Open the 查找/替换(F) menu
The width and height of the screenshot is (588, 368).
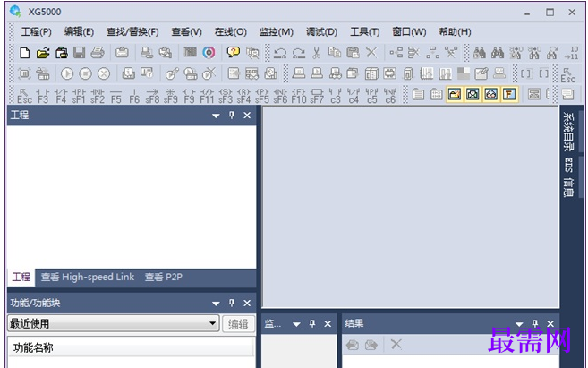pyautogui.click(x=132, y=32)
